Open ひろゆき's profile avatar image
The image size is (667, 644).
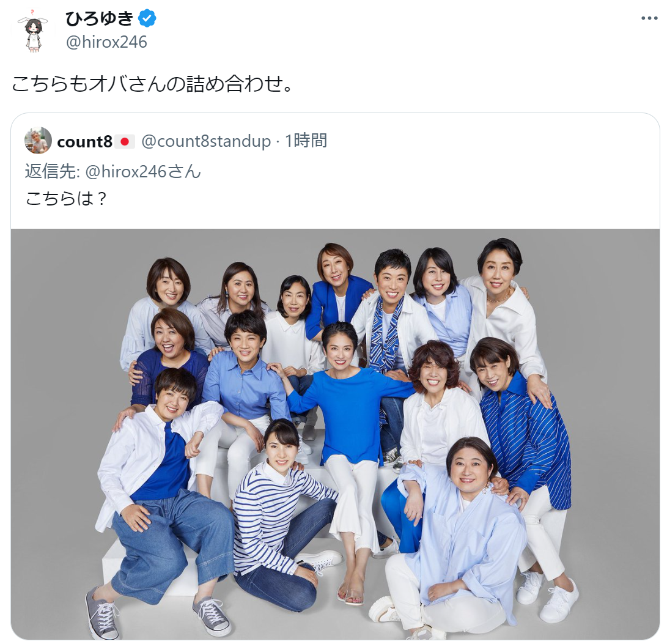[33, 31]
